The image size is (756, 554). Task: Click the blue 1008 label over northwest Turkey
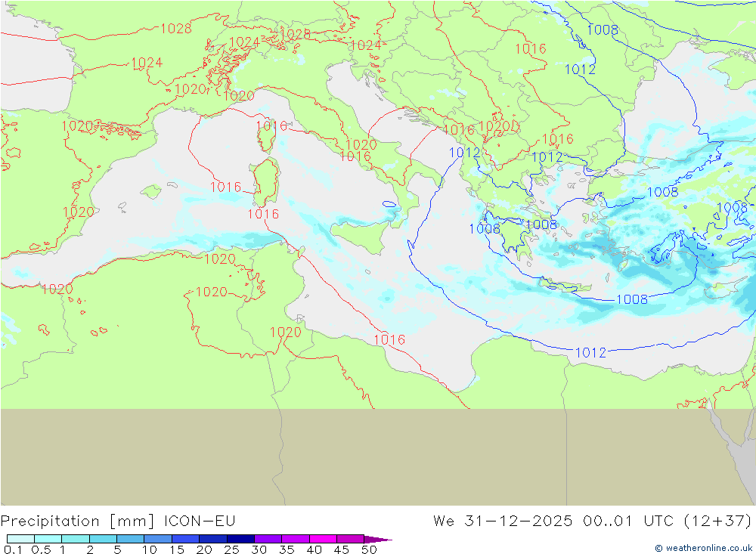click(662, 192)
